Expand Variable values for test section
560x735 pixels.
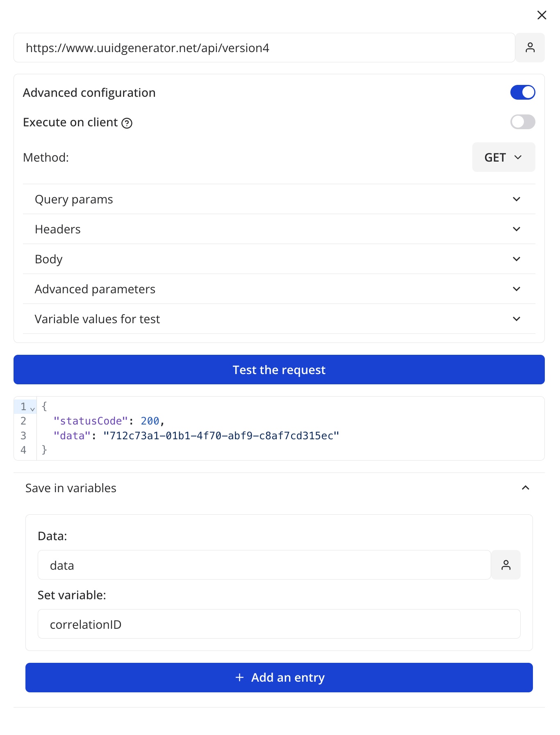click(279, 319)
